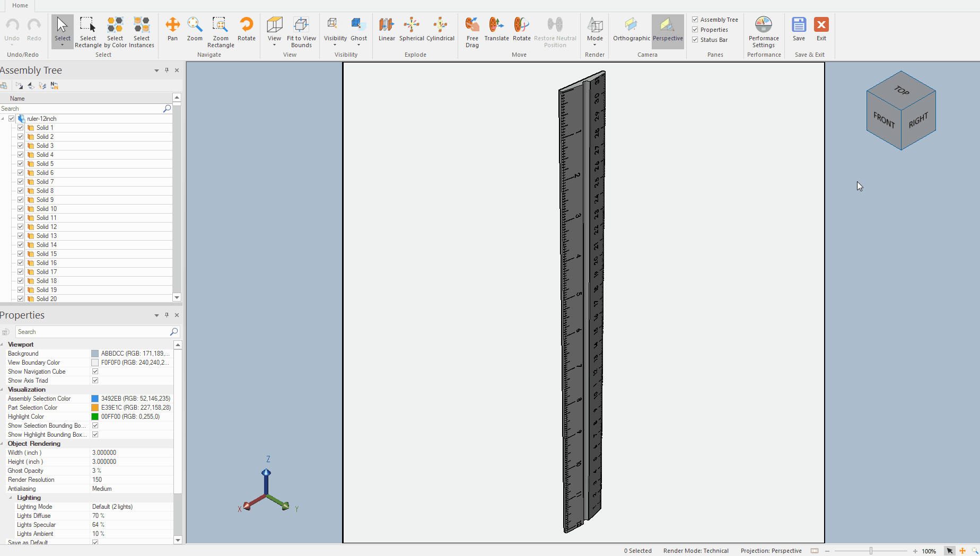The height and width of the screenshot is (556, 980).
Task: Open Performance Settings
Action: pyautogui.click(x=764, y=32)
